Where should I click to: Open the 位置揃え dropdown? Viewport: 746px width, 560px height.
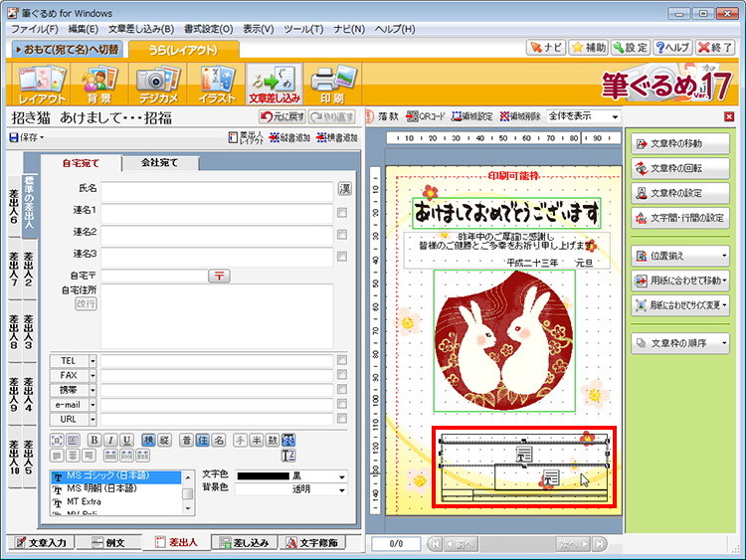tap(680, 256)
